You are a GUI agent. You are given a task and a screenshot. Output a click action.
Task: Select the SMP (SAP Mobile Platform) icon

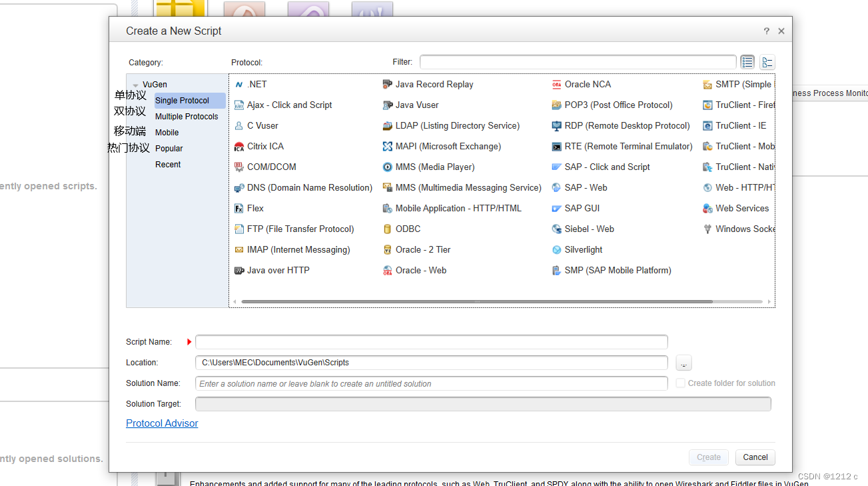557,271
